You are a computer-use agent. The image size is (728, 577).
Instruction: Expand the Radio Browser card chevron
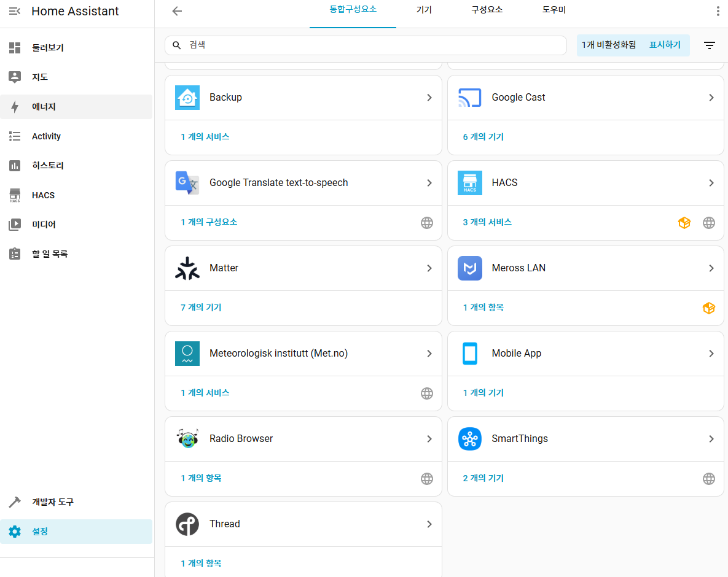click(x=429, y=439)
